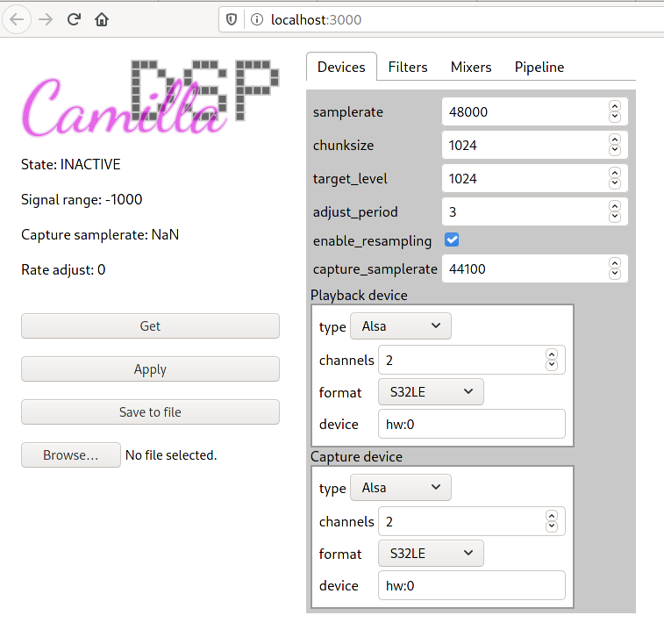This screenshot has height=644, width=664.
Task: Decrement chunksize with the down arrow
Action: point(615,150)
